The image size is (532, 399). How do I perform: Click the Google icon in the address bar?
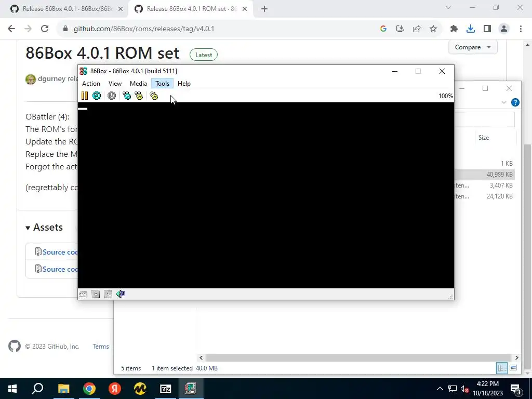[x=383, y=29]
